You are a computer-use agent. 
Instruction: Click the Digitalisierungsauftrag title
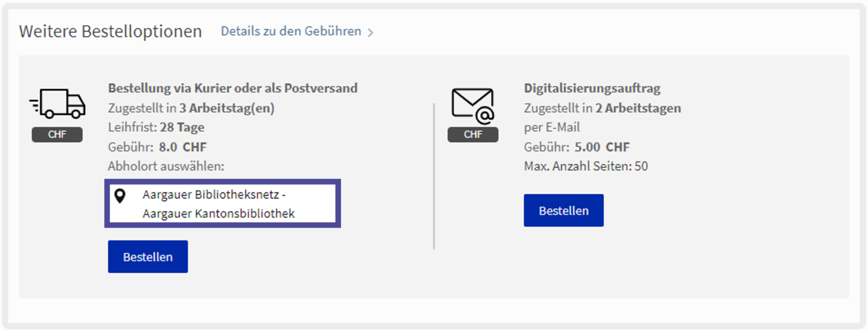[592, 89]
